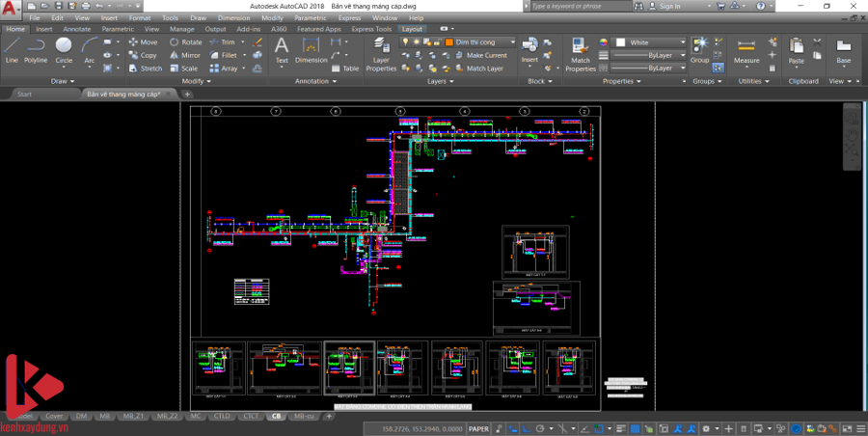Switch to MB.Z1 layout tab
This screenshot has height=436, width=868.
point(133,416)
